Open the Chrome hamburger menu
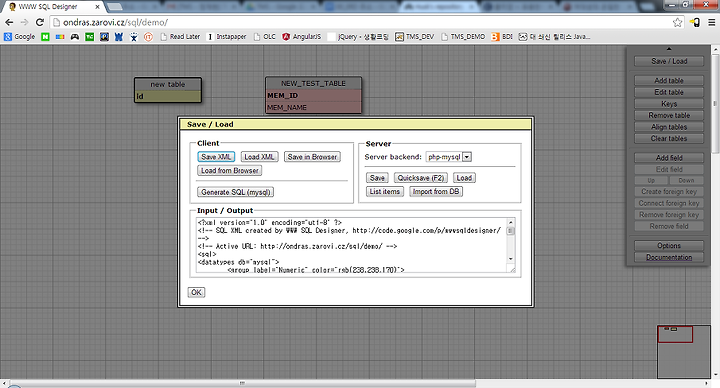 711,22
